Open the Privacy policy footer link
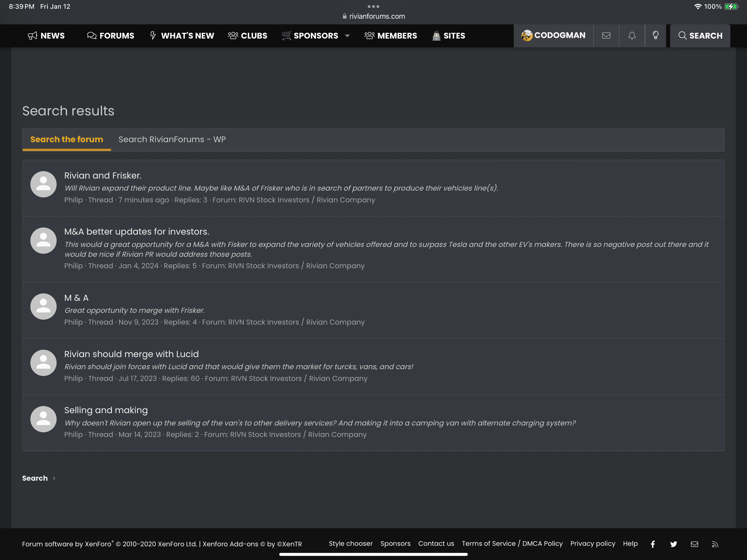 (593, 543)
